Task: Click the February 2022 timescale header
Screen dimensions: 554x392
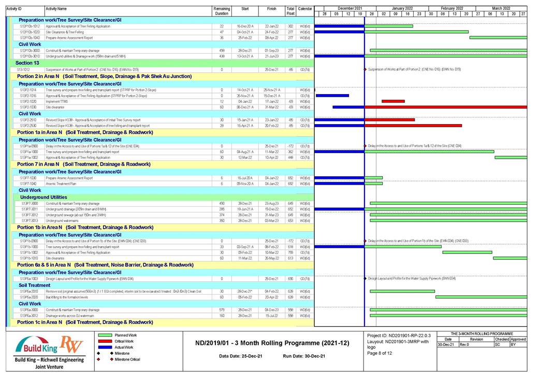Action: click(451, 8)
